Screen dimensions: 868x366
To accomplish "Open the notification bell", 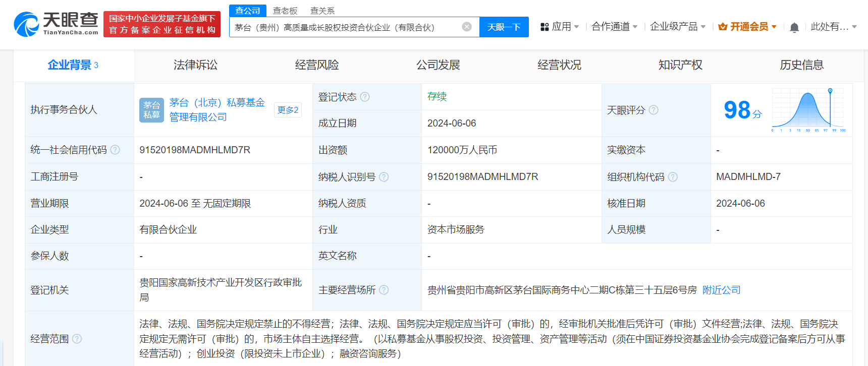I will [794, 27].
